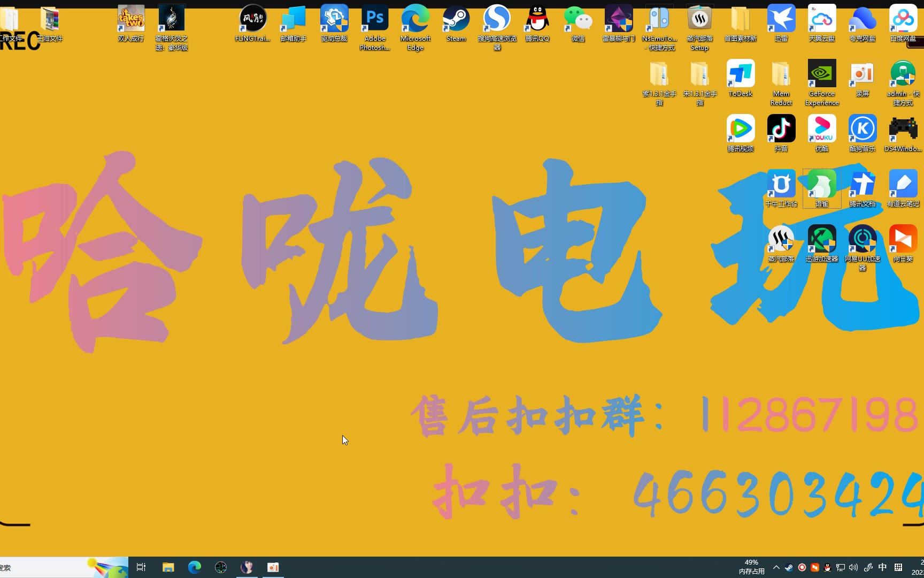Image resolution: width=924 pixels, height=578 pixels.
Task: Click the memory usage 49% indicator
Action: pos(751,567)
